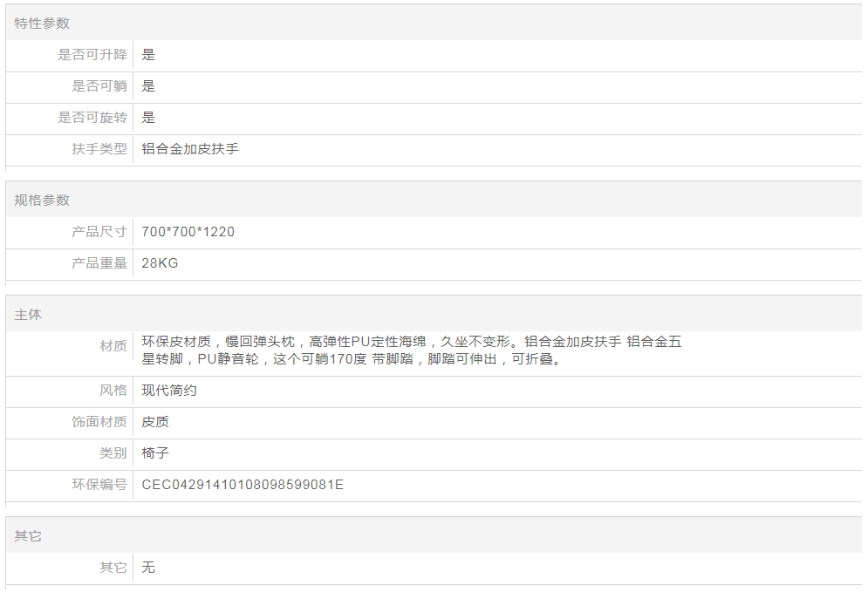Click the 扶手类型 label
The width and height of the screenshot is (868, 592).
99,149
